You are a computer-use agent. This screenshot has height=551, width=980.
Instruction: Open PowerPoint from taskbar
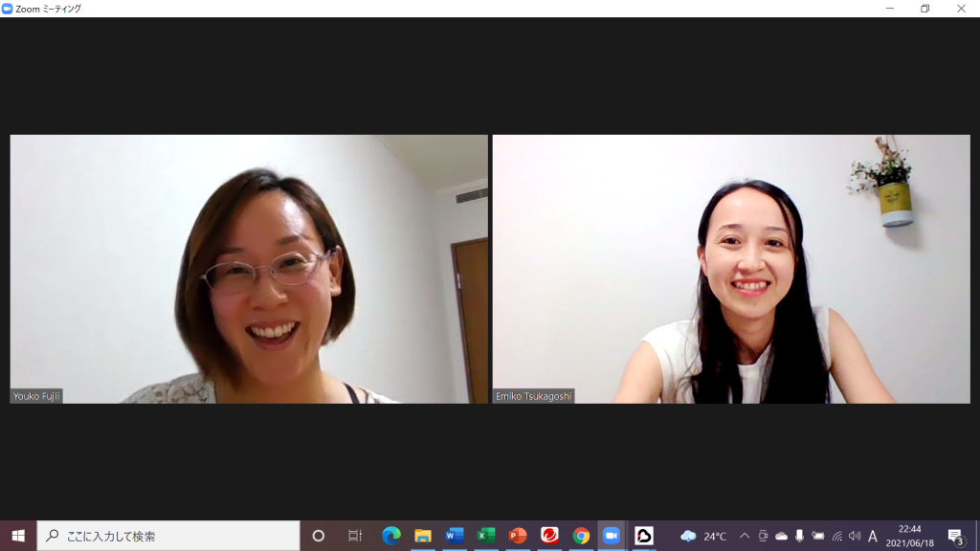click(518, 536)
